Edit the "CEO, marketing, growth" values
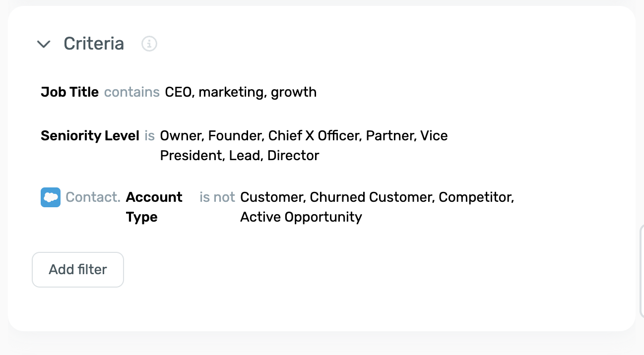 (241, 92)
